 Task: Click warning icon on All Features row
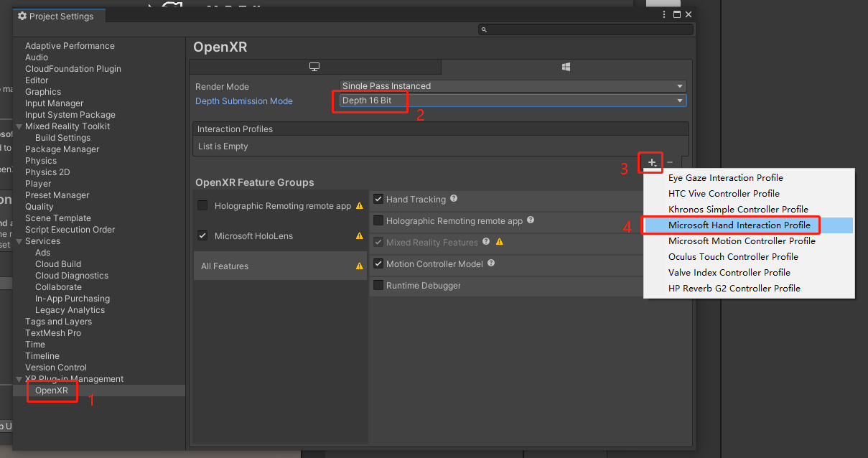360,266
